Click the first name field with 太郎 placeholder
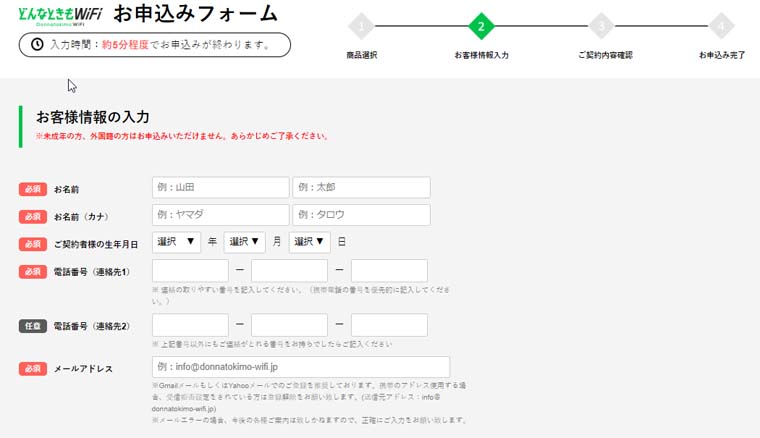Viewport: 760px width, 438px height. click(x=361, y=188)
